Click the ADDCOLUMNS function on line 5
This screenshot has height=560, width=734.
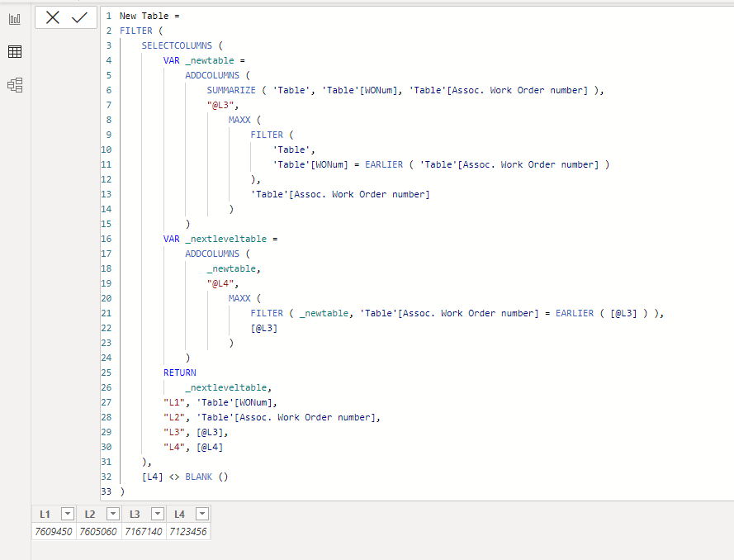coord(212,75)
